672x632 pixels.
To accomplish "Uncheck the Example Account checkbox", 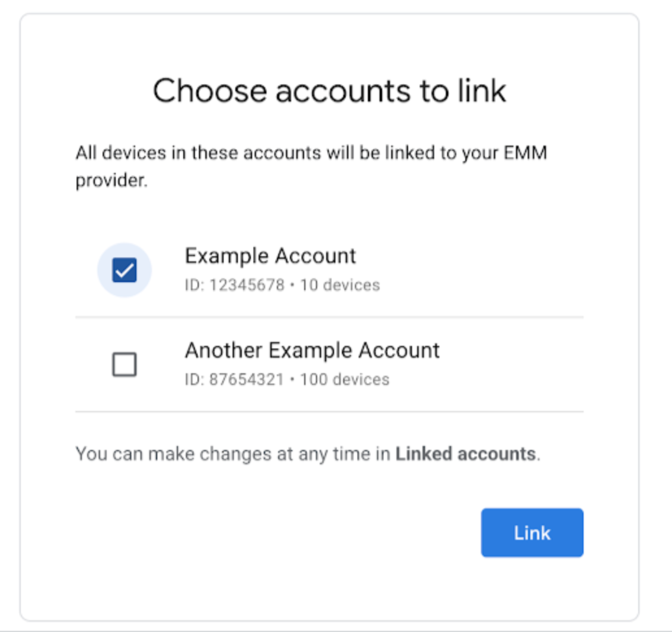I will [x=124, y=270].
